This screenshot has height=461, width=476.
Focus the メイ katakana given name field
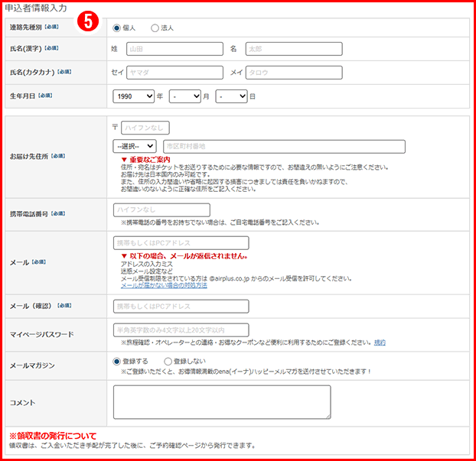tap(294, 73)
